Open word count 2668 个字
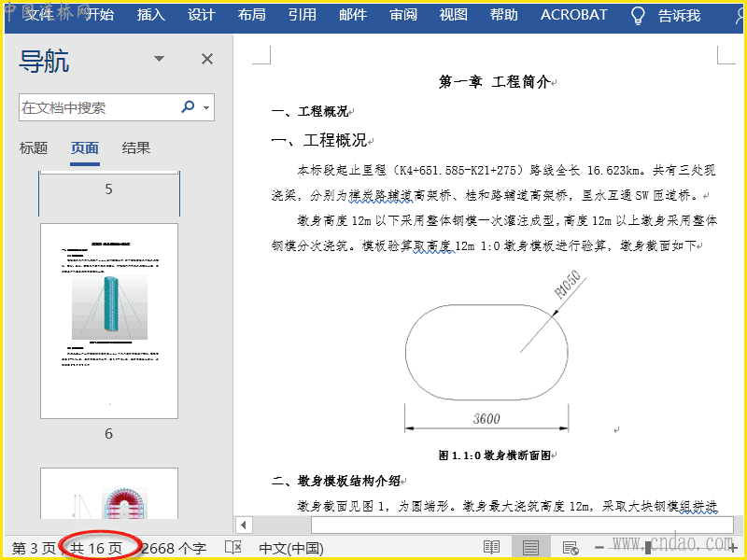This screenshot has height=560, width=747. [174, 548]
